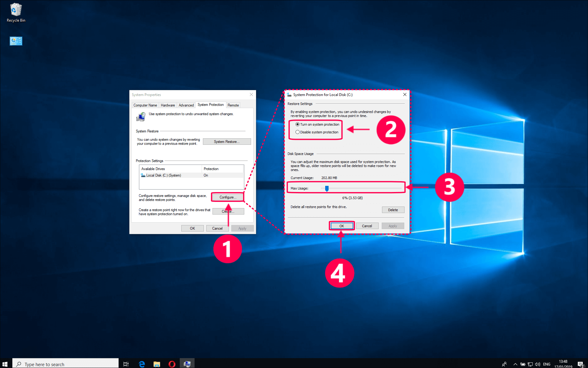Select Disable system protection
This screenshot has width=588, height=368.
(x=297, y=132)
